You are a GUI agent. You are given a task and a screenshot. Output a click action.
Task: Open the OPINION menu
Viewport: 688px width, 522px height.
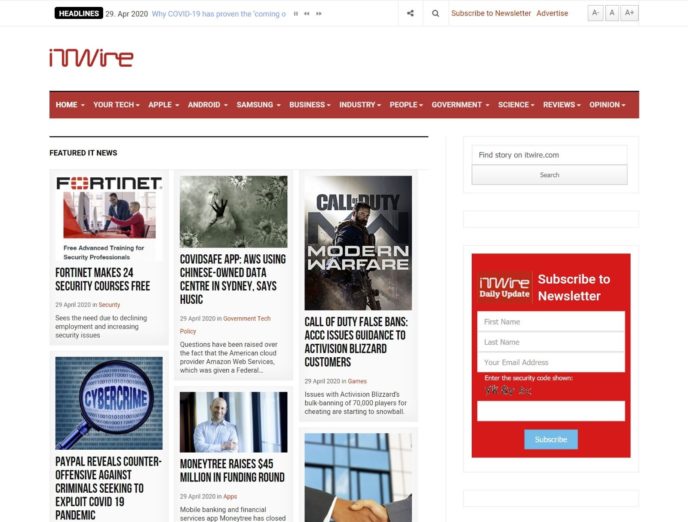tap(607, 105)
